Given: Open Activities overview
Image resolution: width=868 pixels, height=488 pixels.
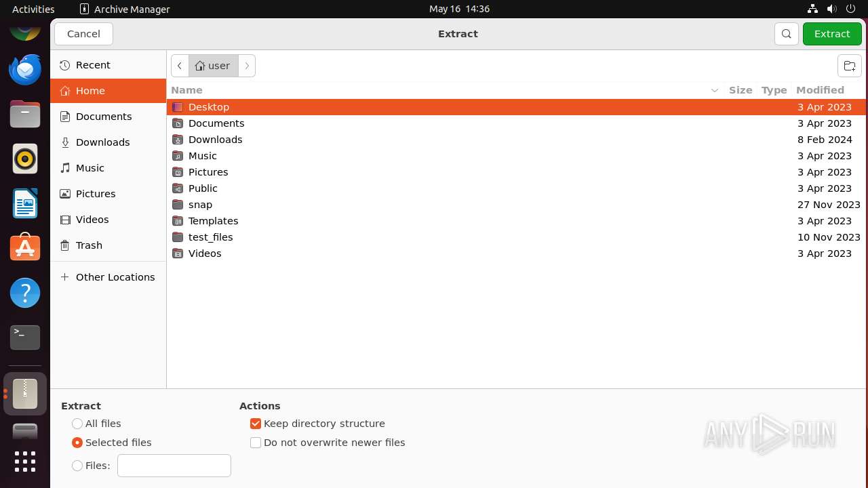Looking at the screenshot, I should [x=33, y=9].
